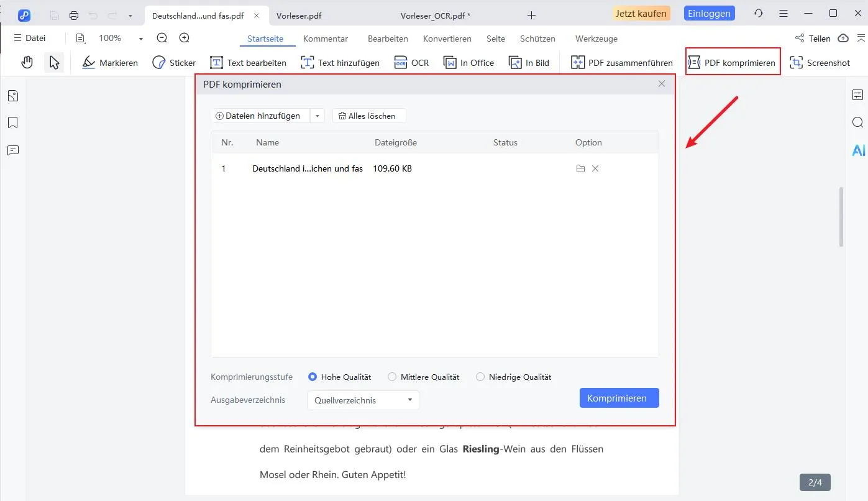Take a Screenshot
The height and width of the screenshot is (501, 868).
click(x=820, y=63)
